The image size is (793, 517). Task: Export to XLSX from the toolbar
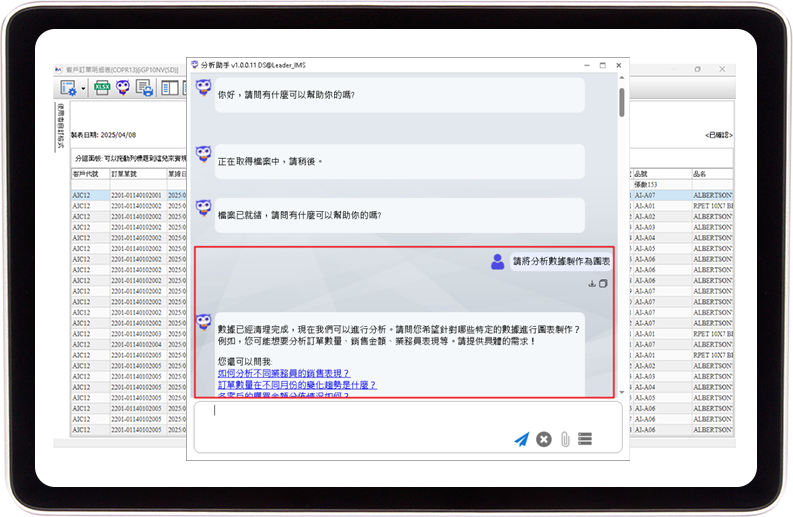tap(102, 88)
